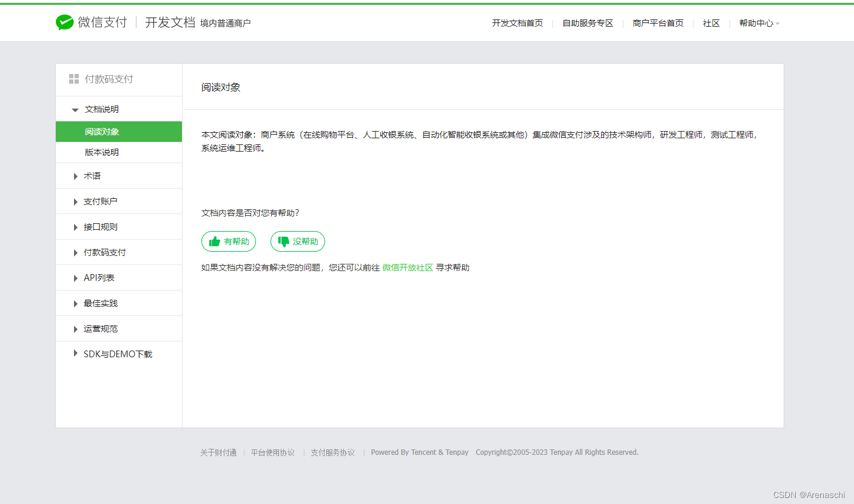The image size is (854, 504).
Task: Select 社区 in the top navigation
Action: [x=711, y=22]
